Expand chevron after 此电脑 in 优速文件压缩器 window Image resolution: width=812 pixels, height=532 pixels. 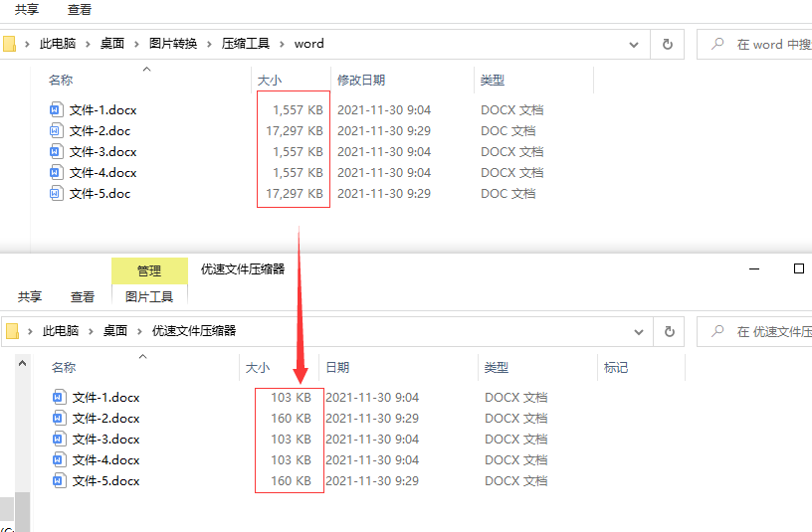[91, 331]
